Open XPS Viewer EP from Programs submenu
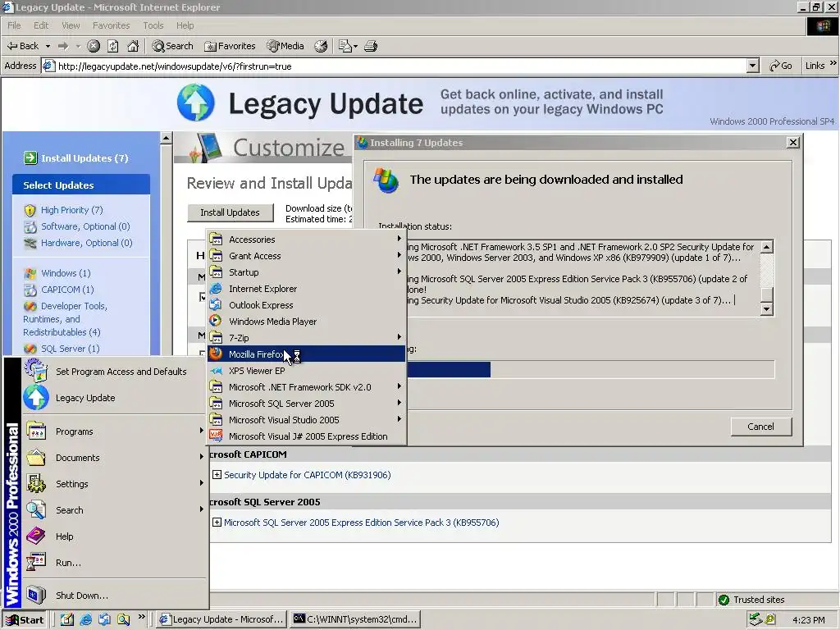840x630 pixels. coord(307,371)
